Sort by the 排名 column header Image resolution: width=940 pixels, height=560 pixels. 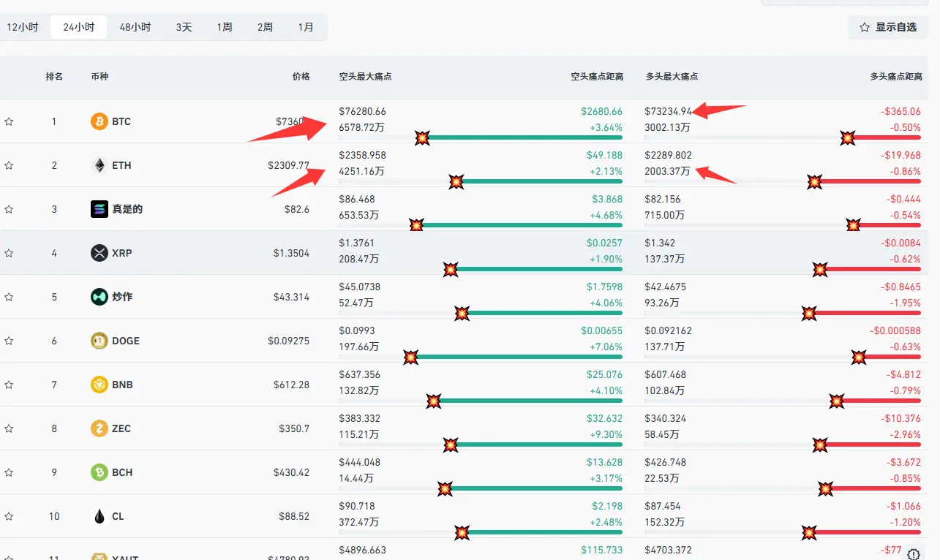click(54, 76)
